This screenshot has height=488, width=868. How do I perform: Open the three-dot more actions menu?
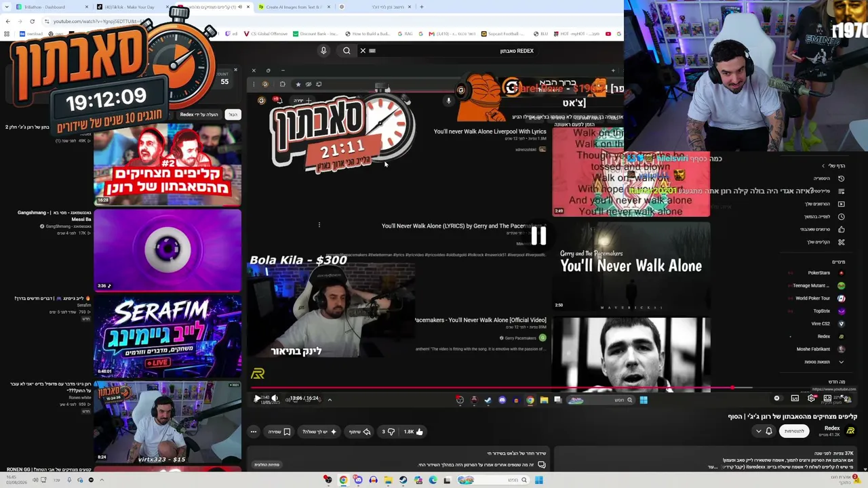[254, 432]
